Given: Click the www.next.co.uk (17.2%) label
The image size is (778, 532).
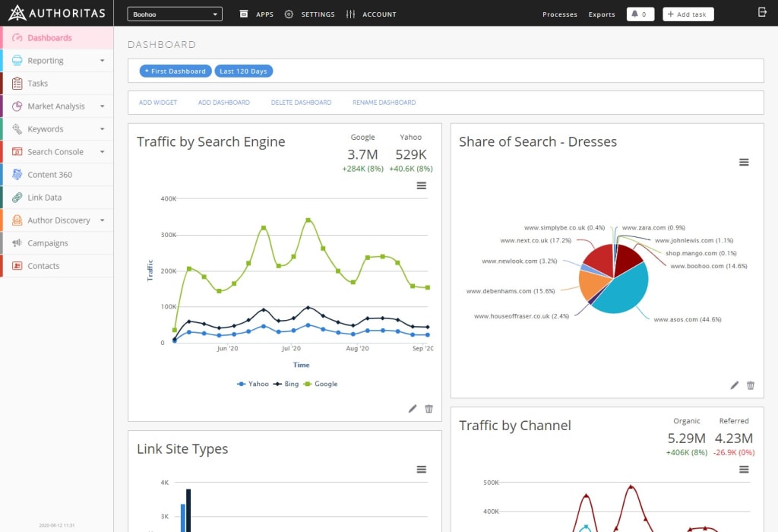Looking at the screenshot, I should (536, 241).
